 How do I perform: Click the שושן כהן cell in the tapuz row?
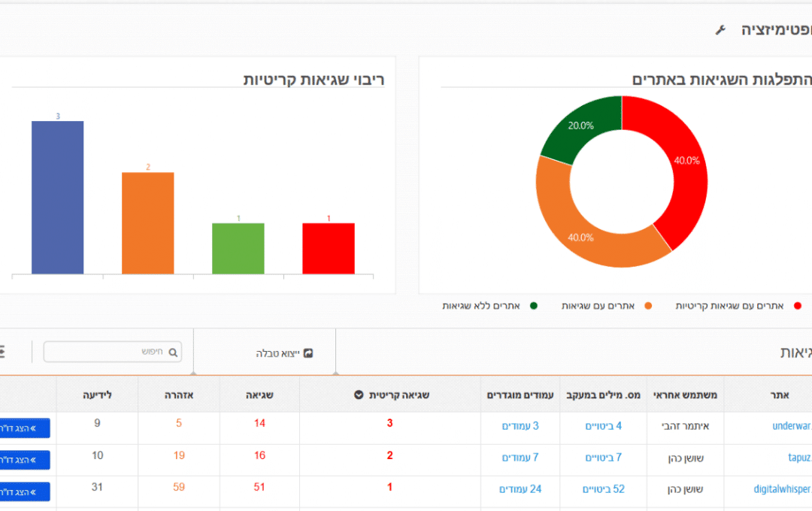tap(685, 458)
